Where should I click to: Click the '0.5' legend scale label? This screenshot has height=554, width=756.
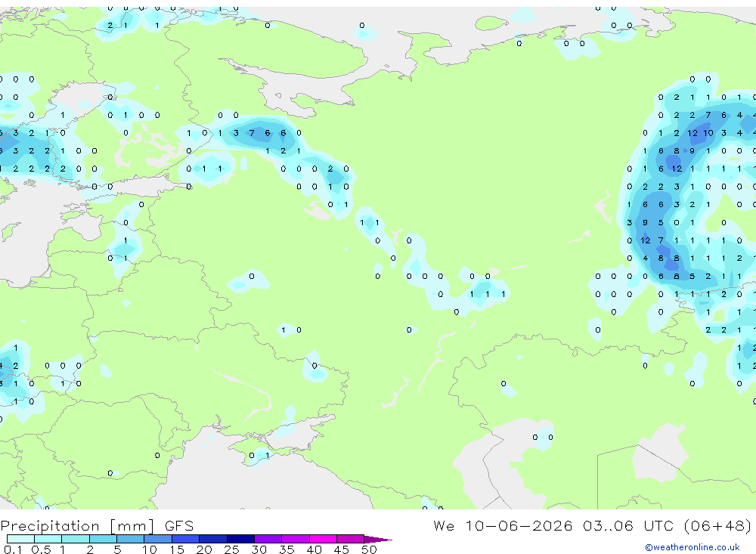coord(41,549)
